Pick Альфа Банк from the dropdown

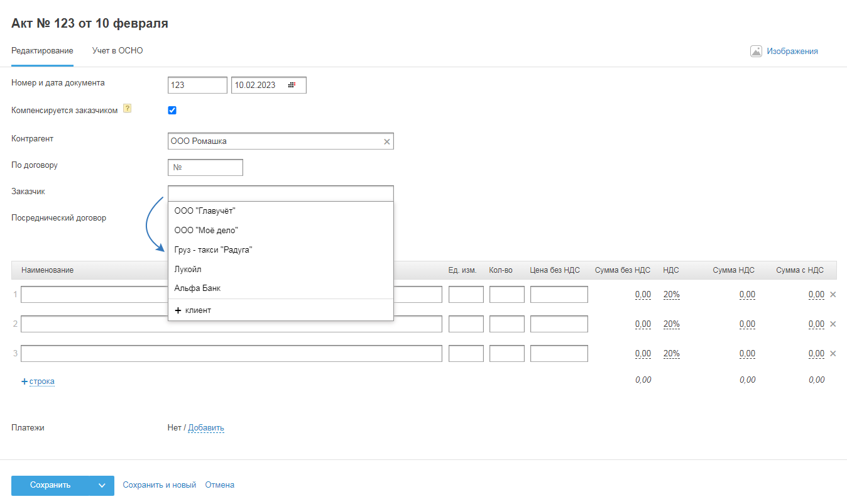coord(197,288)
